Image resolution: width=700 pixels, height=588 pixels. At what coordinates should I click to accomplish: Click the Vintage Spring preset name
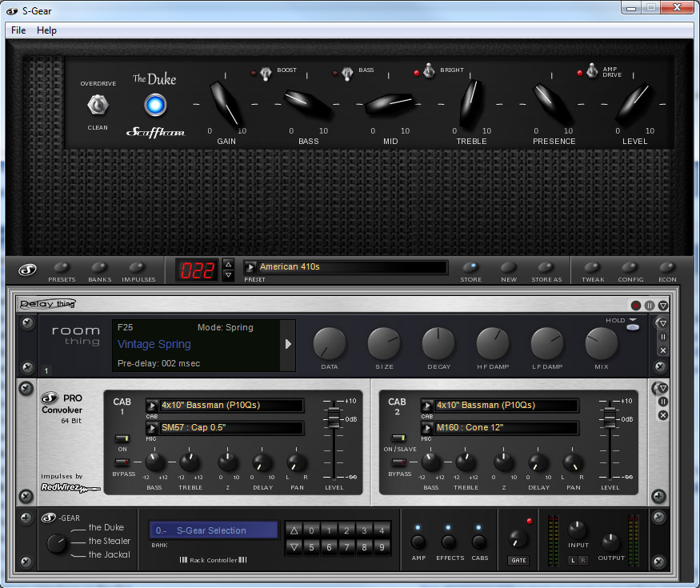[x=154, y=344]
